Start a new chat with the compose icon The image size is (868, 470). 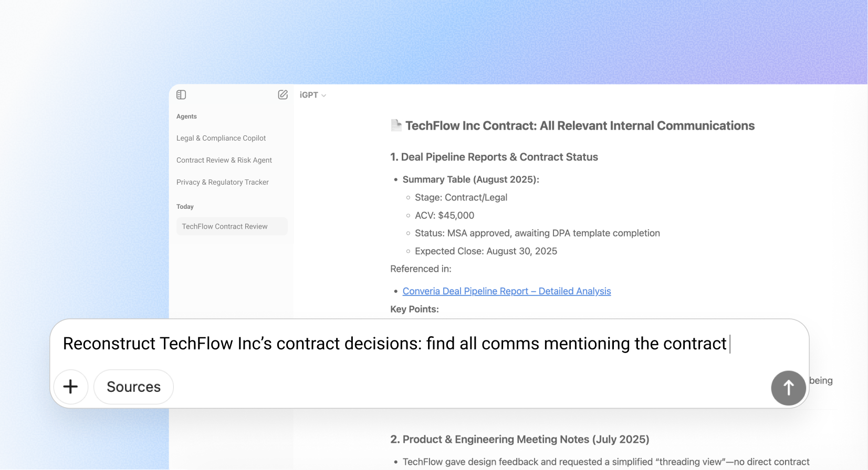click(283, 94)
